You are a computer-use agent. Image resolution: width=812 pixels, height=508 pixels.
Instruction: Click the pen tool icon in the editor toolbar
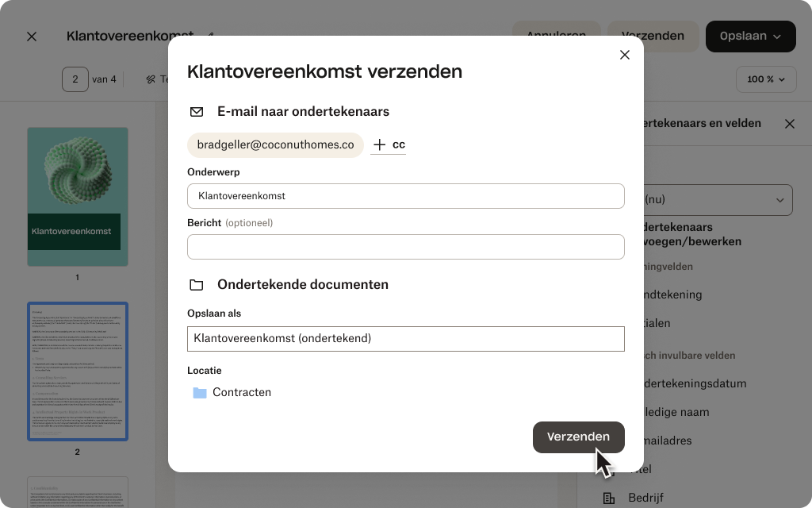coord(151,79)
